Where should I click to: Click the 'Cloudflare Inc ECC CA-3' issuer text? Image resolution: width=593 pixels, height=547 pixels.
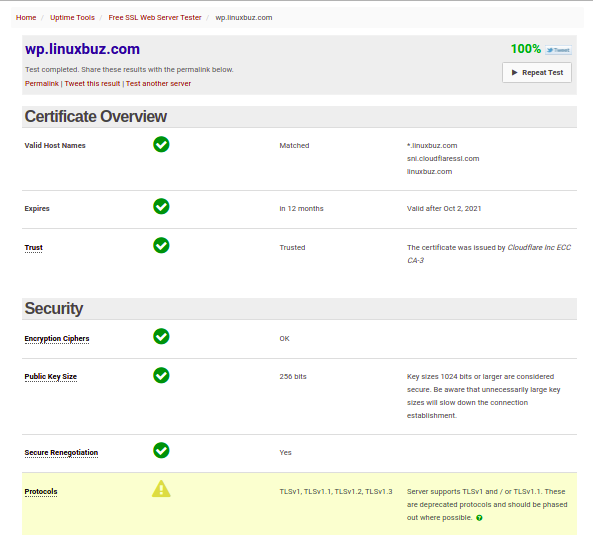489,254
